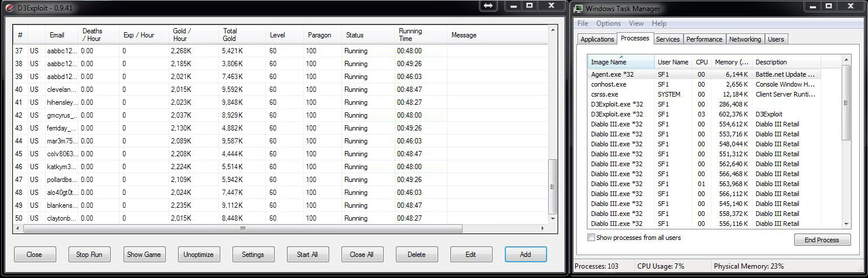Click the Gold / Hour column header
This screenshot has height=278, width=868.
(194, 35)
